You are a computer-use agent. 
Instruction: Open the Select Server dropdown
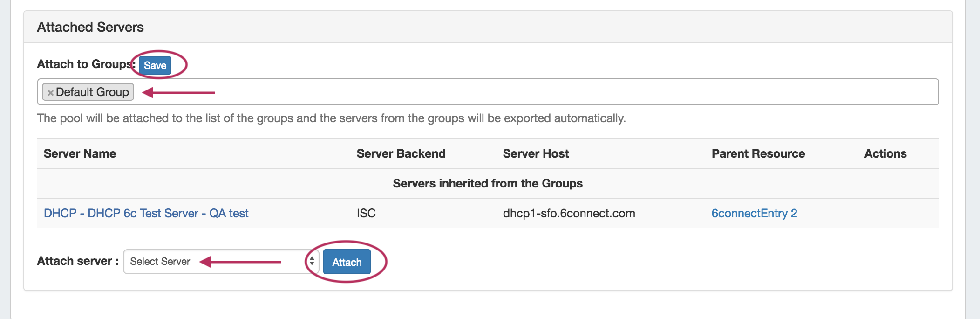[x=214, y=262]
